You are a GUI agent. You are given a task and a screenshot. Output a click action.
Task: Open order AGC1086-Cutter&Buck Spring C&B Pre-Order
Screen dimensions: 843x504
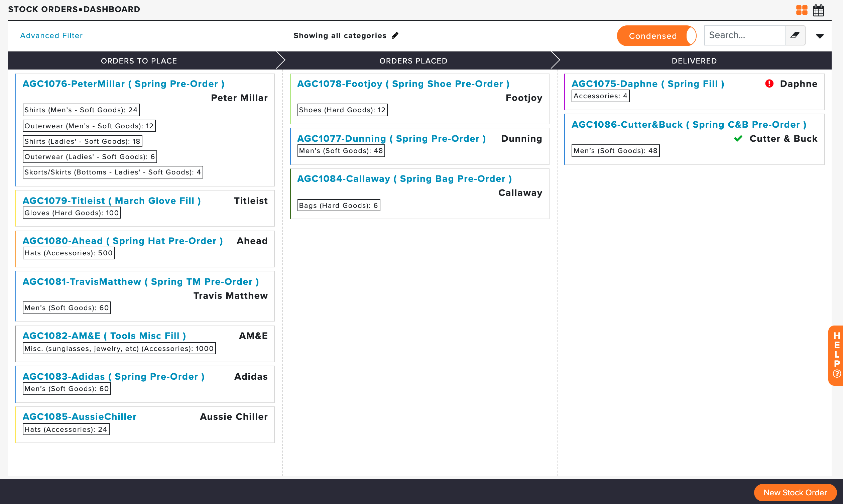coord(689,125)
